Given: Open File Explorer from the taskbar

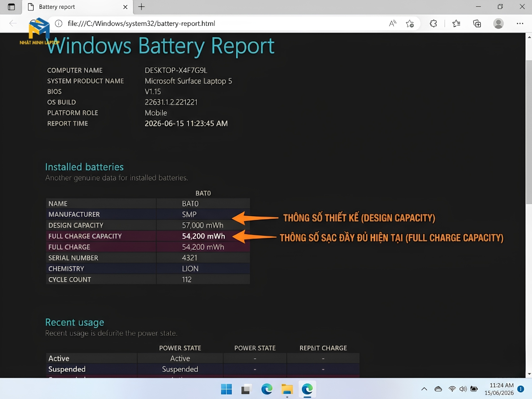Looking at the screenshot, I should [287, 389].
